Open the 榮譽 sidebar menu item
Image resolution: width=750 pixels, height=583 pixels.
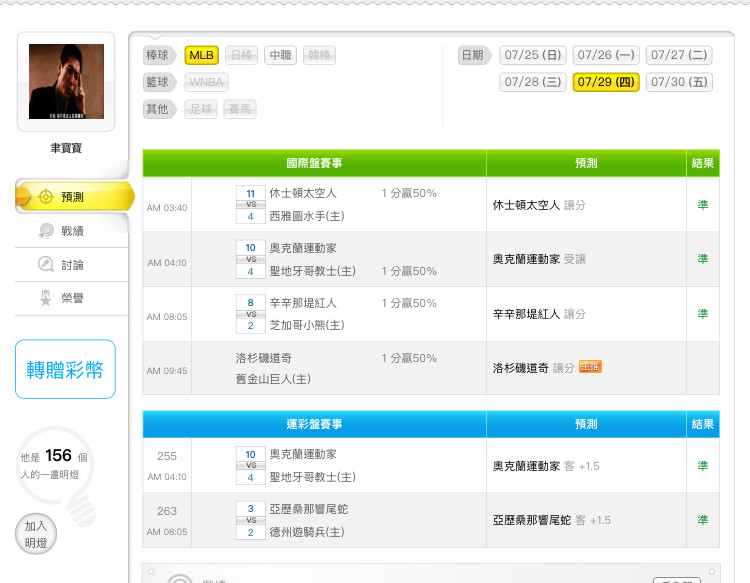[x=72, y=298]
